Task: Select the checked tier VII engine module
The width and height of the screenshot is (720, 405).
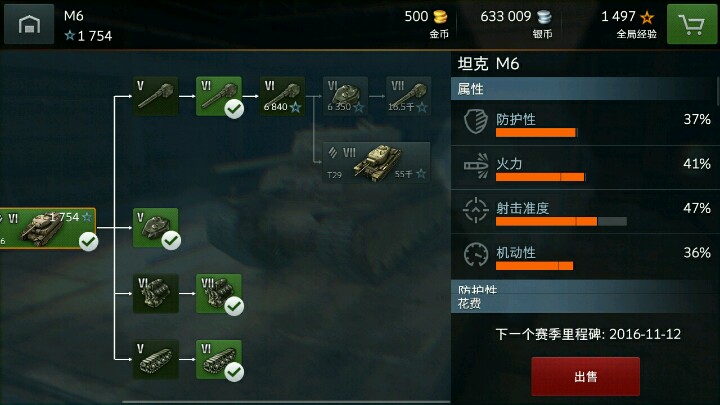Action: tap(219, 293)
